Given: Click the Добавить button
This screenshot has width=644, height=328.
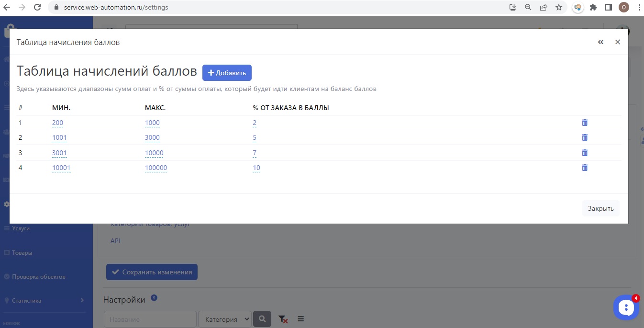Looking at the screenshot, I should tap(227, 73).
